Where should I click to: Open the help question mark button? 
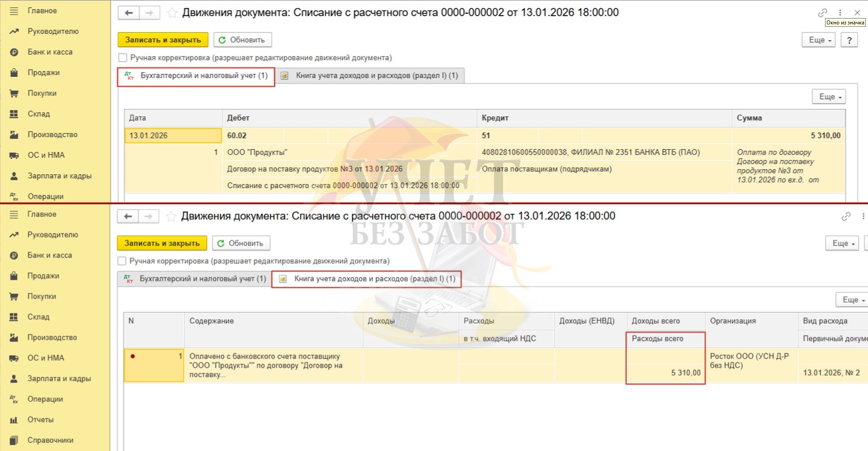tap(849, 40)
